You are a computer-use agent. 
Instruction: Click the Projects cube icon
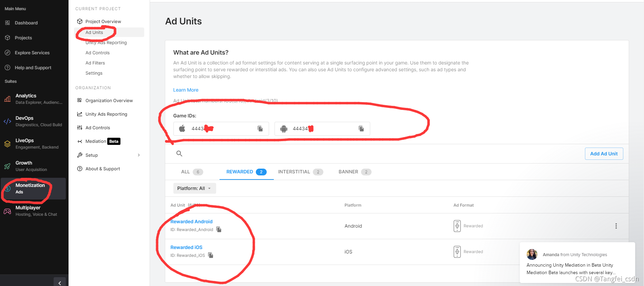tap(7, 38)
